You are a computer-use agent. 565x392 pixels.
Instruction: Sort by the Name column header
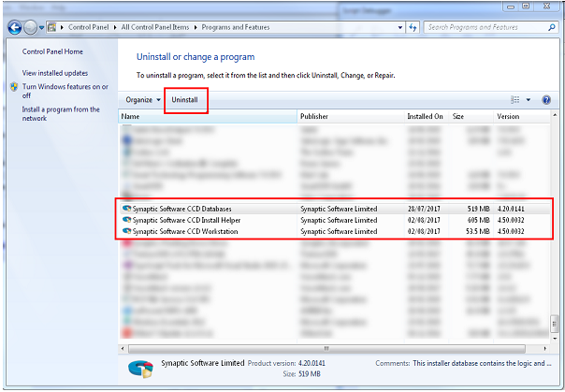208,116
